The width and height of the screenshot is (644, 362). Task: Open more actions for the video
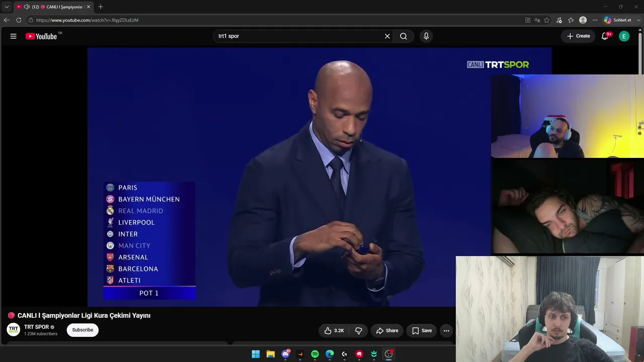[x=446, y=330]
